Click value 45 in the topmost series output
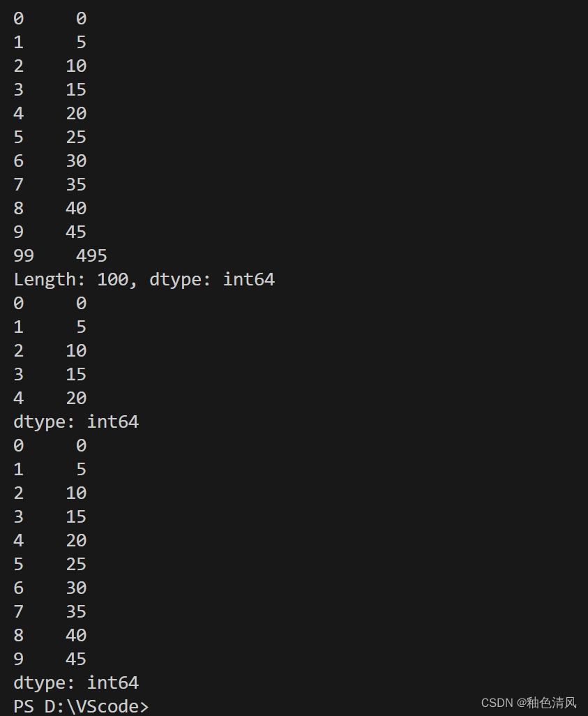Viewport: 588px width, 716px height. click(76, 232)
